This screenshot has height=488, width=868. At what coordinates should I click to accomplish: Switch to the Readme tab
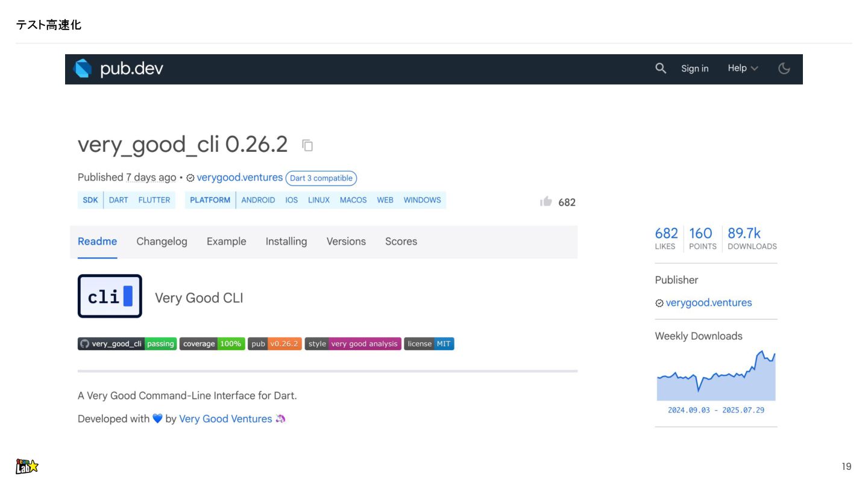point(97,242)
